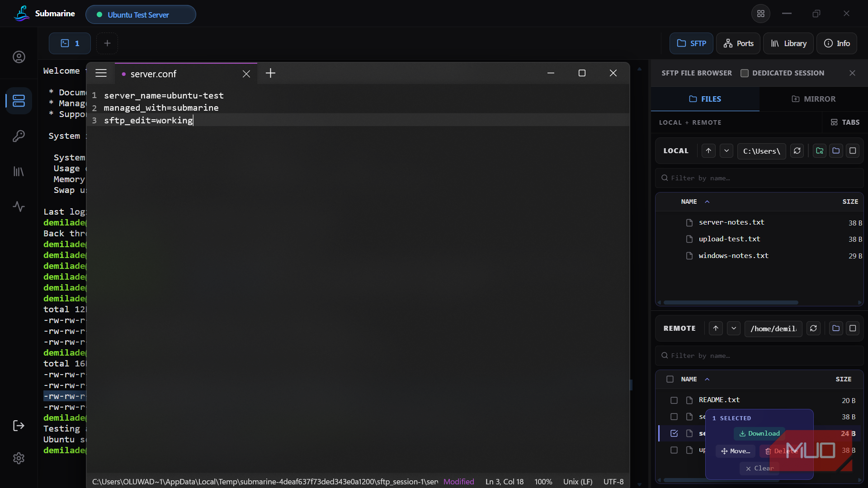Refresh the LOCAL file listing

(x=797, y=151)
